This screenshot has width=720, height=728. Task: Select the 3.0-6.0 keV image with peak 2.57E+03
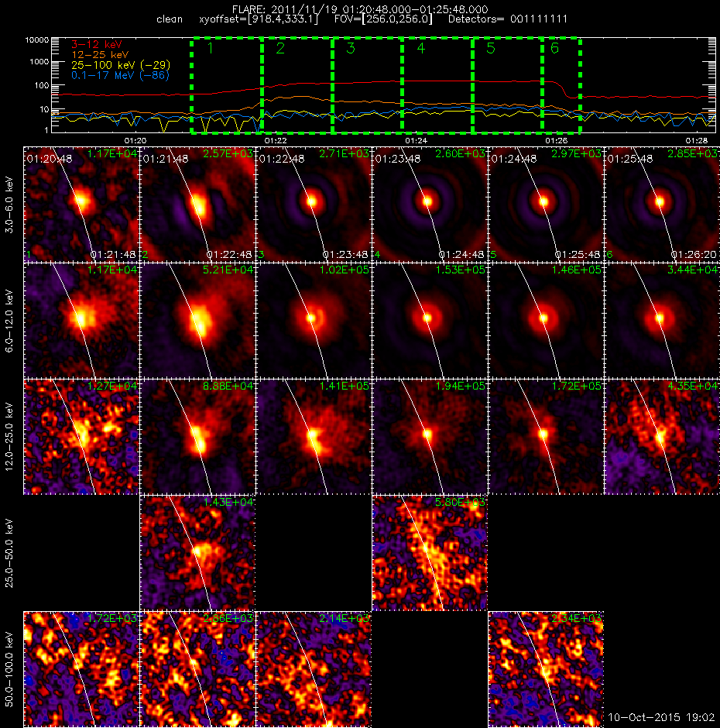pyautogui.click(x=197, y=204)
